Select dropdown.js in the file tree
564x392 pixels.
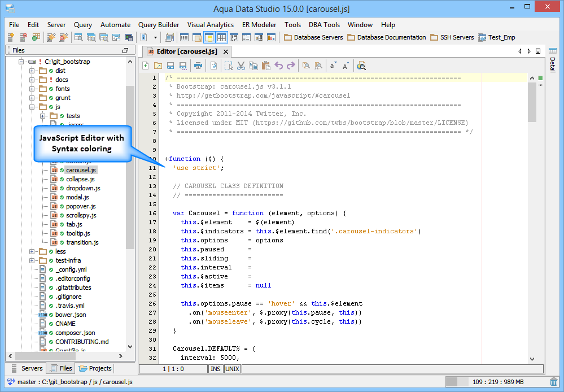[82, 188]
